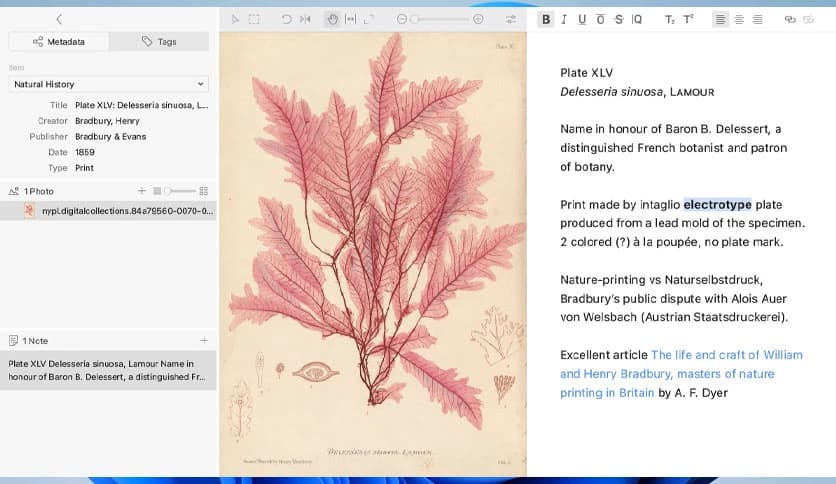Click the Type value Print
Viewport: 836px width, 484px height.
(x=84, y=168)
